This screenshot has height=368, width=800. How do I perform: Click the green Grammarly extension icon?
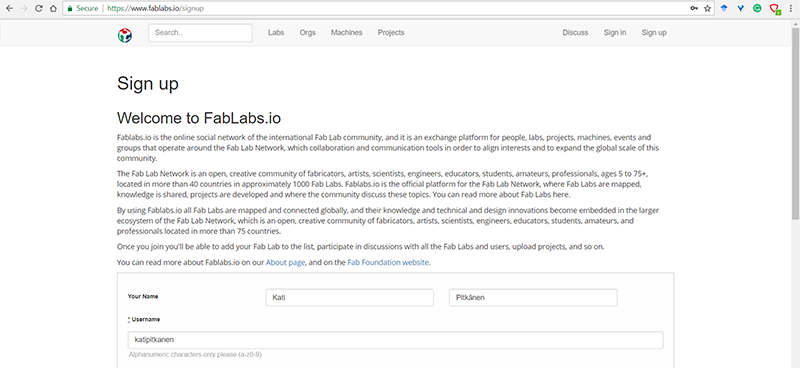click(x=758, y=8)
